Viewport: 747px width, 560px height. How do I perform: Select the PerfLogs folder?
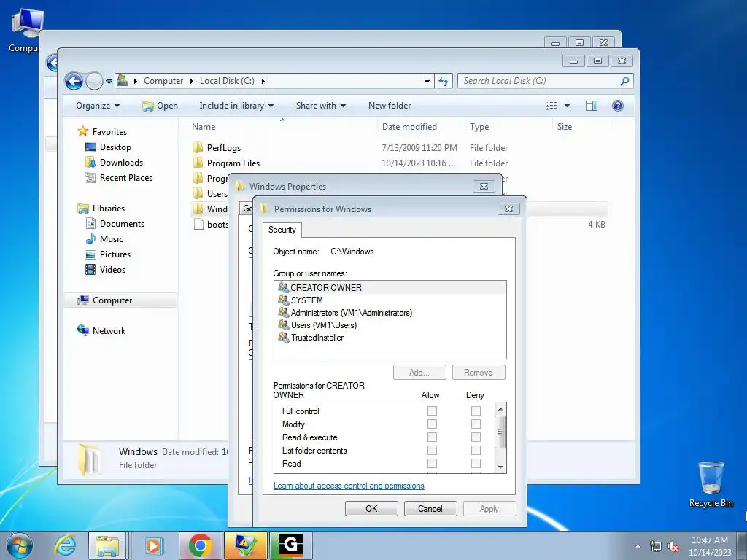223,147
